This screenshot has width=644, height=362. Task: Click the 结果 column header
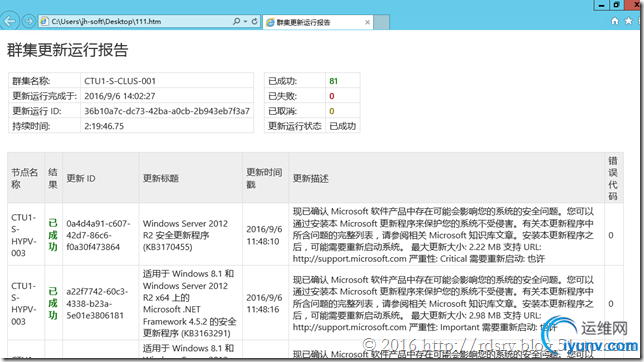[x=53, y=178]
